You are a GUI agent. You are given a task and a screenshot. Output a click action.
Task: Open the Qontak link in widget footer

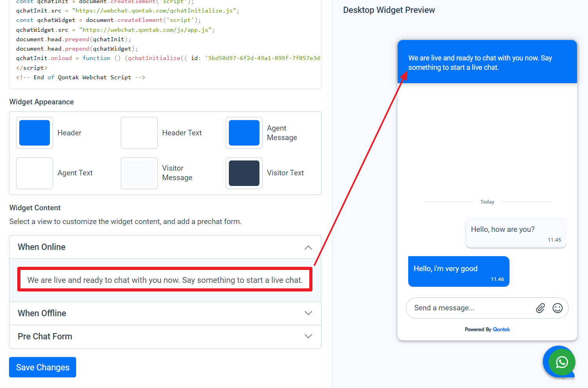click(x=501, y=330)
